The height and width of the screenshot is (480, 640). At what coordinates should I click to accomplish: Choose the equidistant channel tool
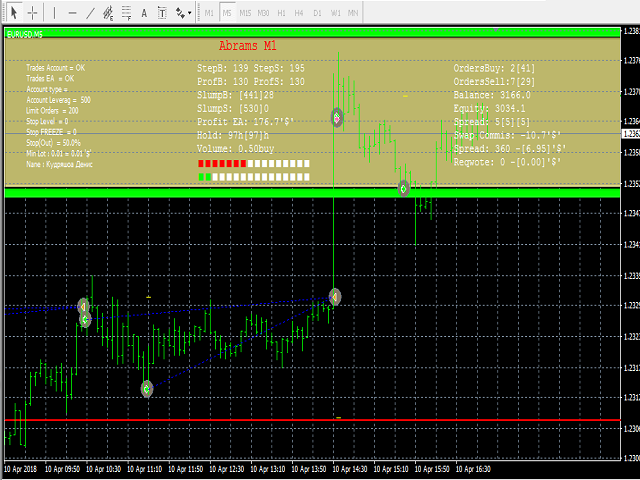pos(109,13)
